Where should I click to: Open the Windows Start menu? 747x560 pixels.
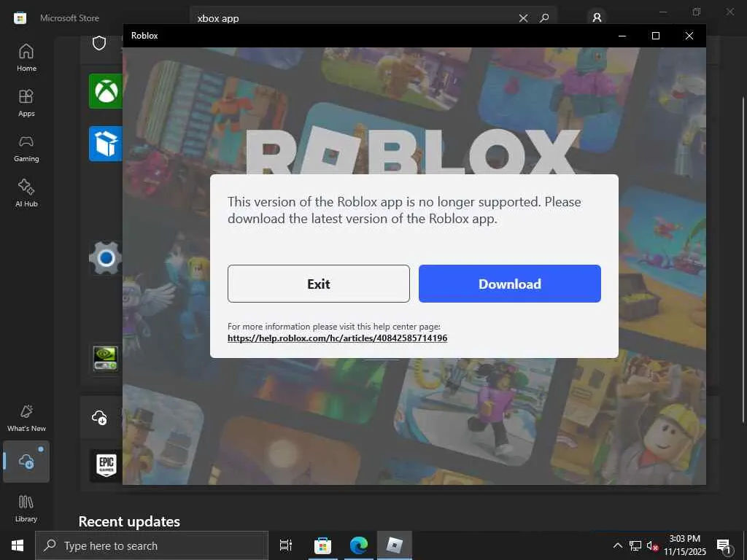click(18, 545)
